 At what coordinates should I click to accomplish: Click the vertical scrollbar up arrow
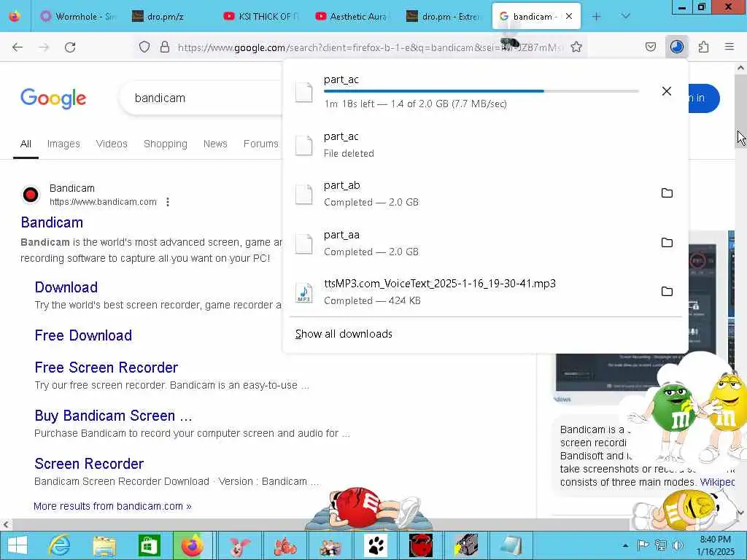741,68
